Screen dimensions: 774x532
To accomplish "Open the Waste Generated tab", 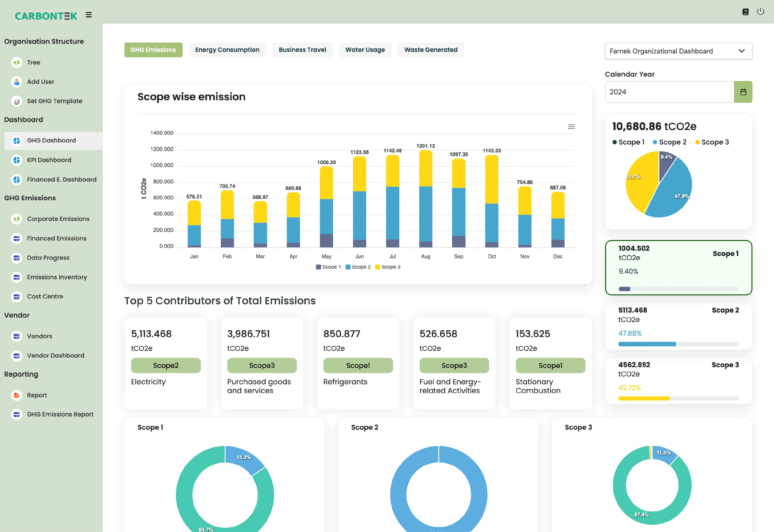I will point(431,50).
